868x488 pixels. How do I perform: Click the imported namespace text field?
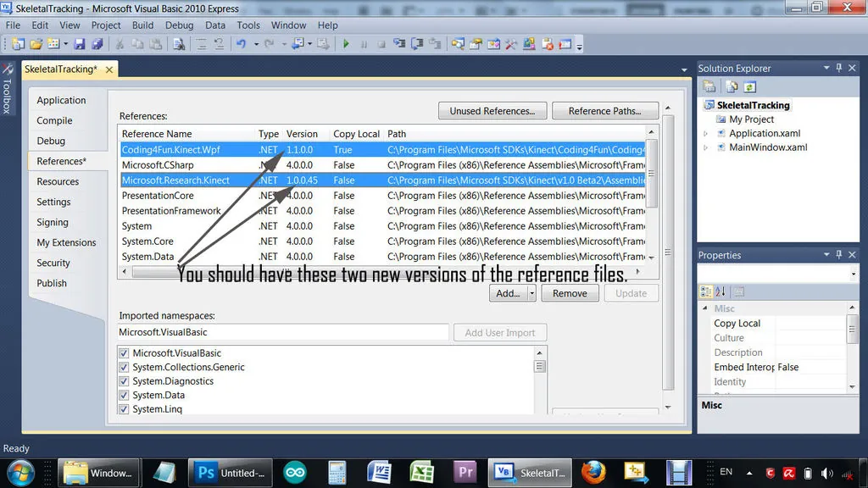[x=283, y=332]
